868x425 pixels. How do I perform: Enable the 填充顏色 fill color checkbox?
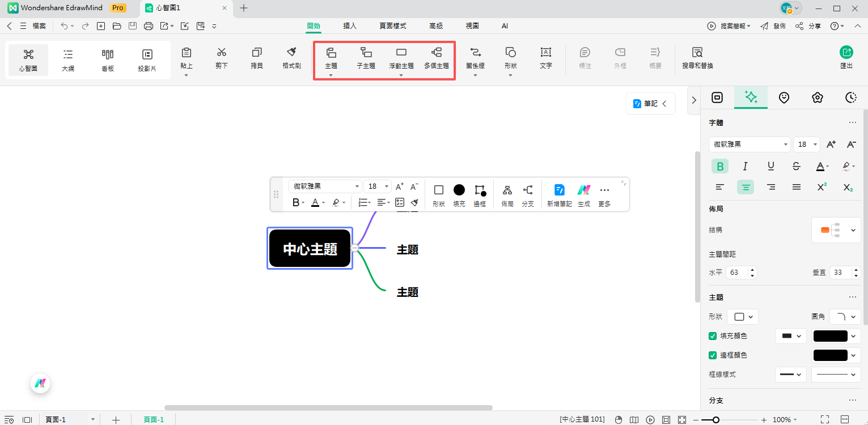[713, 335]
